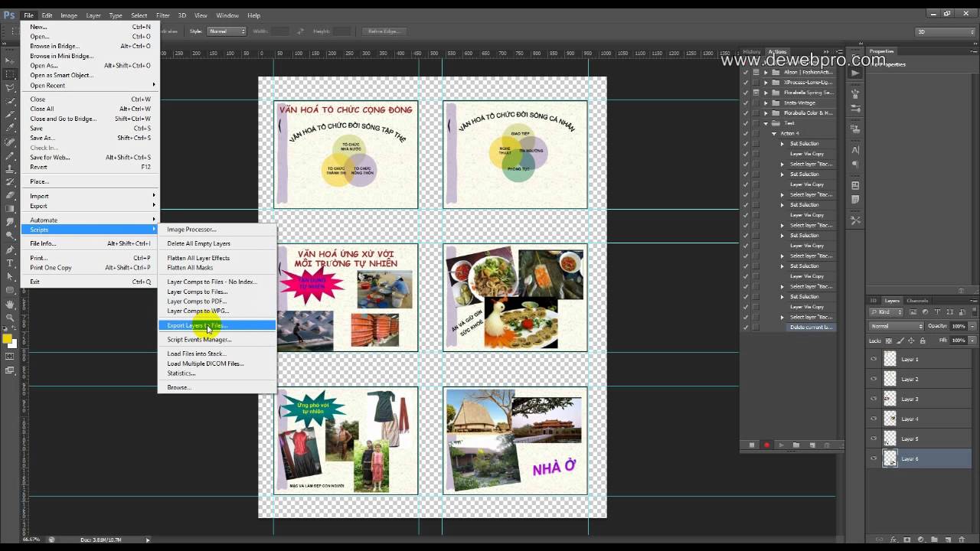Create a new layer

[948, 539]
